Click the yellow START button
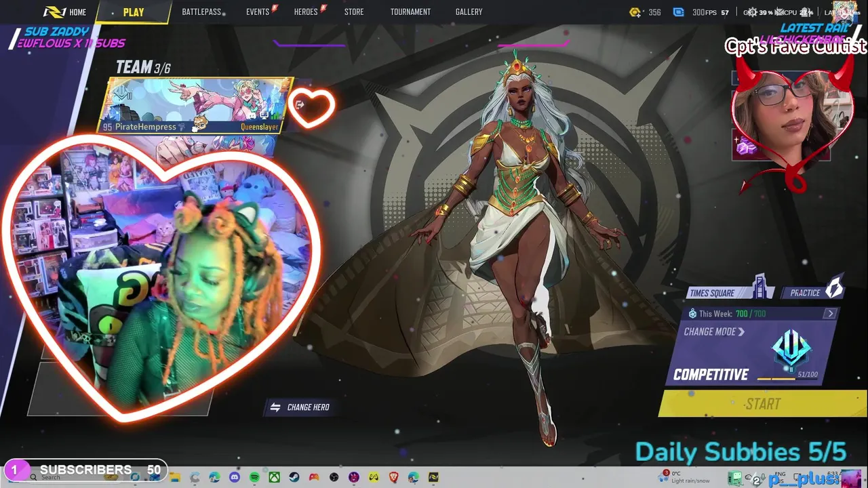The image size is (868, 488). click(x=762, y=404)
